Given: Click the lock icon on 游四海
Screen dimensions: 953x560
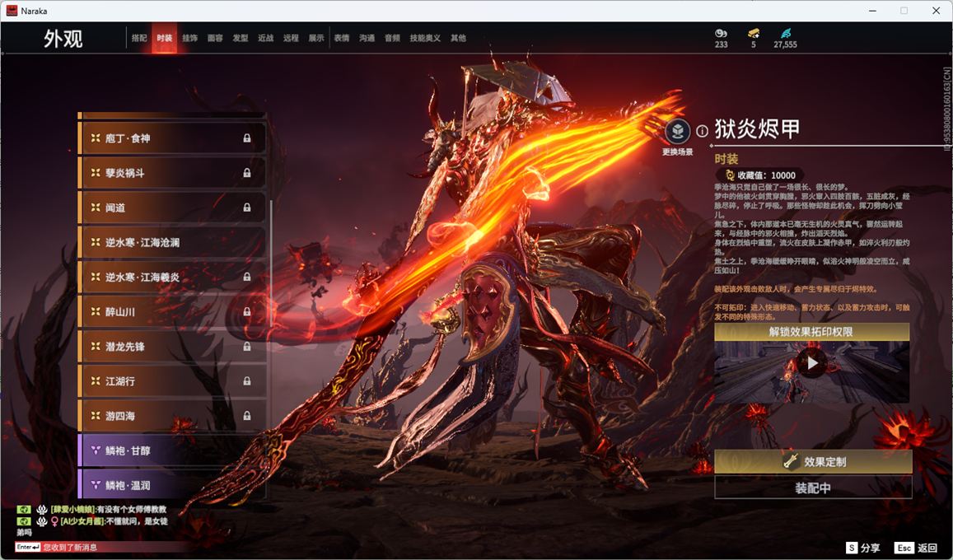Looking at the screenshot, I should pyautogui.click(x=247, y=416).
